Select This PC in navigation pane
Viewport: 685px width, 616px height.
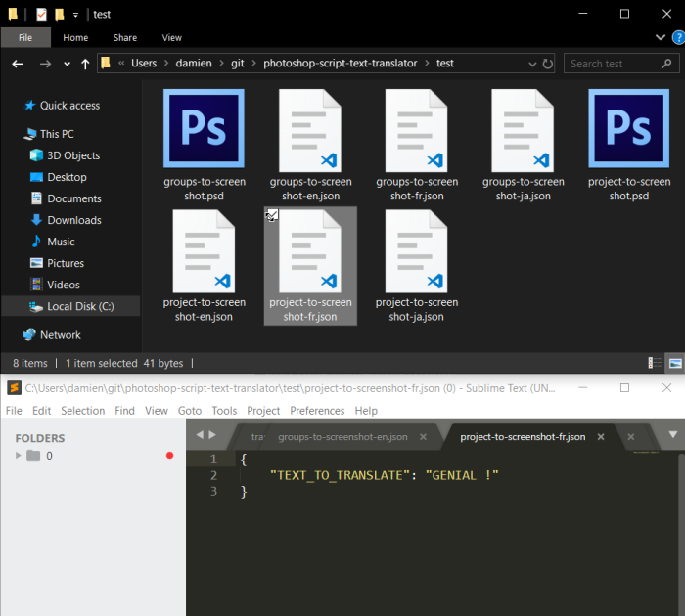pos(49,134)
